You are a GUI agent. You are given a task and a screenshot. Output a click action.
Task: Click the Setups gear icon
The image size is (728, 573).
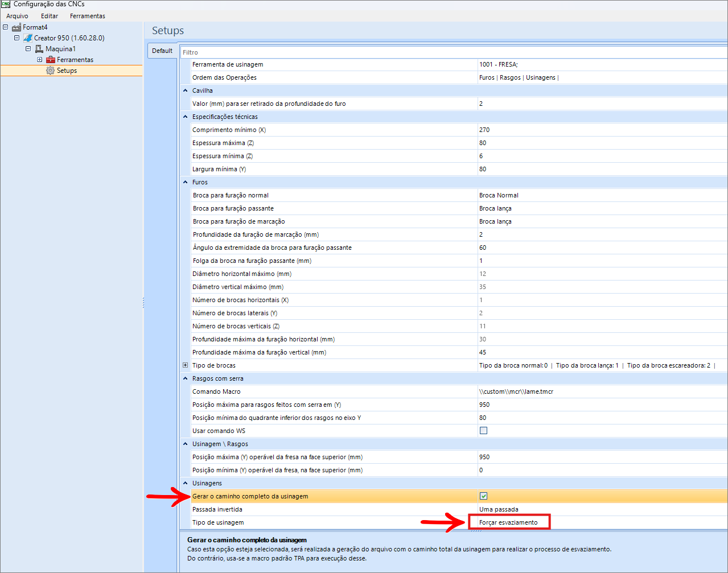(x=50, y=71)
